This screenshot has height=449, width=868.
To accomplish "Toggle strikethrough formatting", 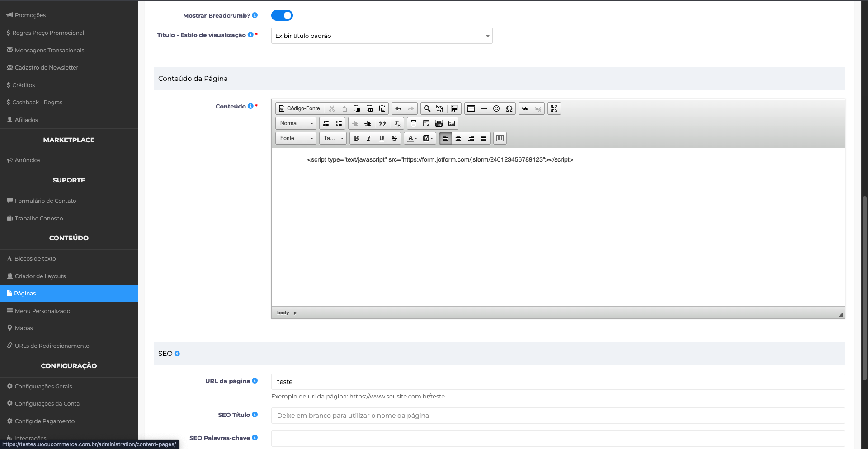I will pos(394,138).
